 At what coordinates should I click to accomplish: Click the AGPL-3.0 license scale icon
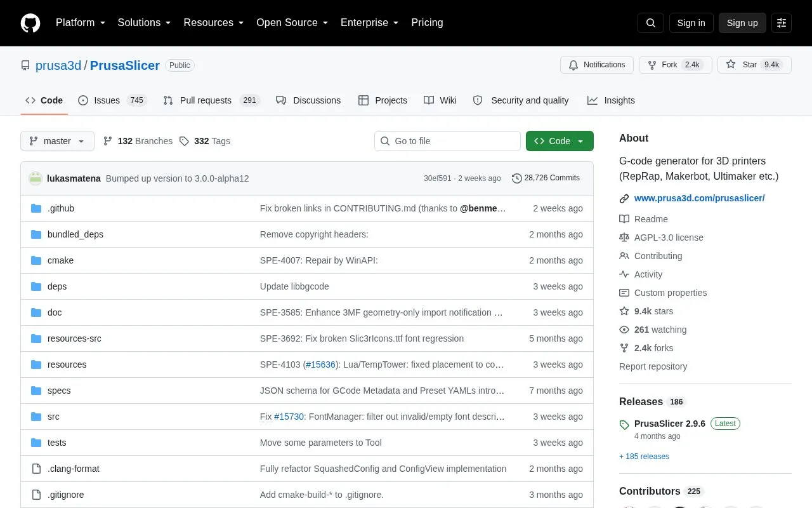[624, 237]
